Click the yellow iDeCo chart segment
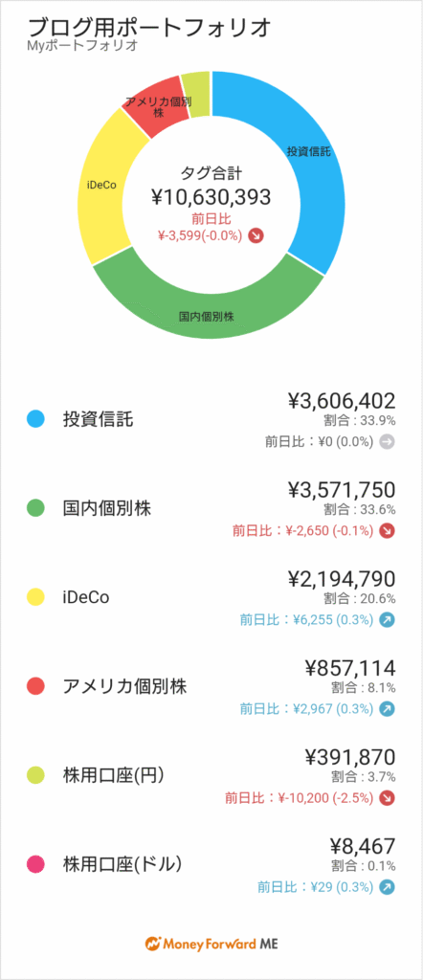Image resolution: width=423 pixels, height=980 pixels. (x=101, y=188)
